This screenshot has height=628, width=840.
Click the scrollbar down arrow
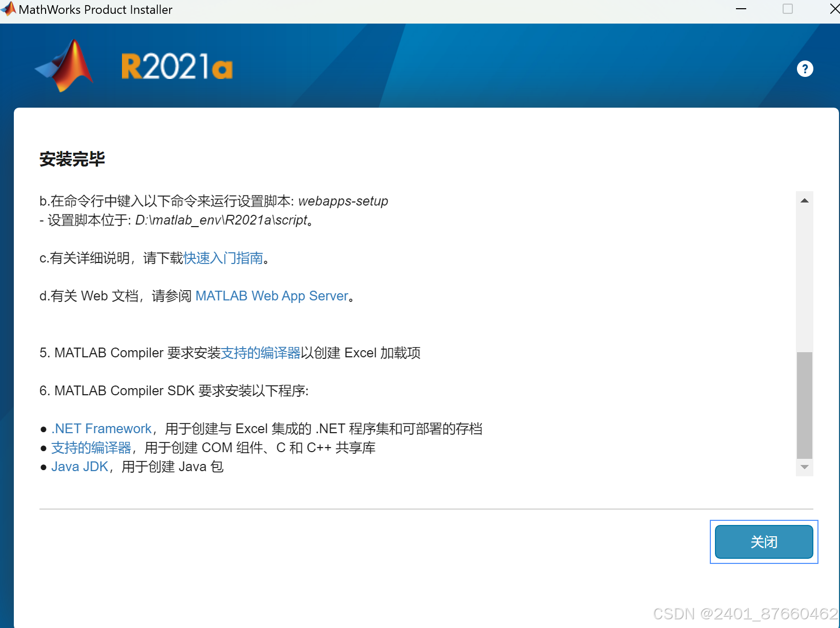click(805, 467)
